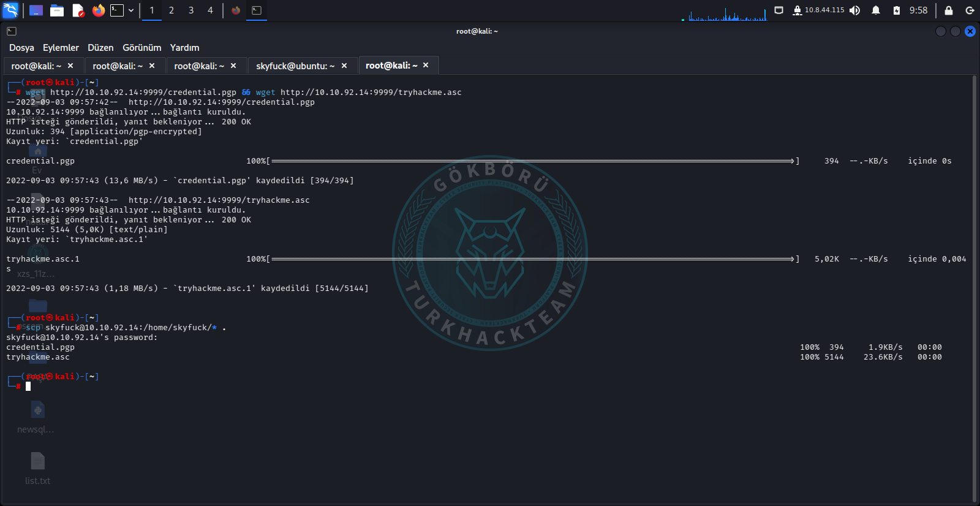The width and height of the screenshot is (980, 506).
Task: Open the power manager battery icon
Action: point(897,10)
